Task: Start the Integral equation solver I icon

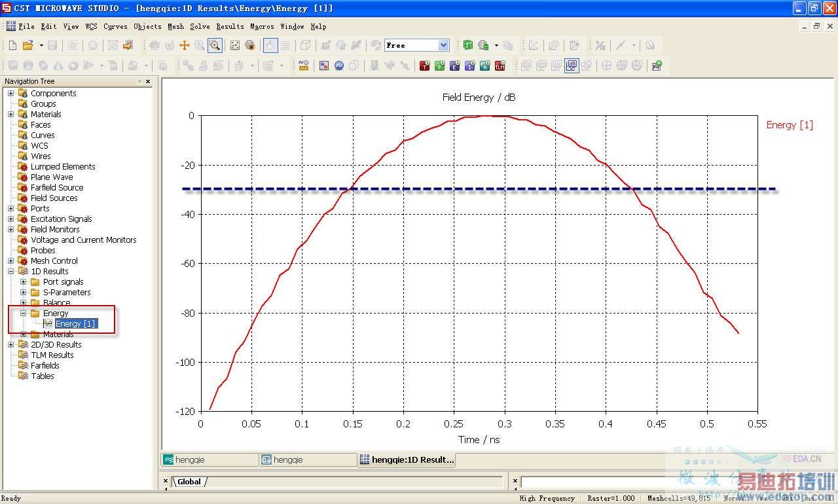Action: click(470, 65)
